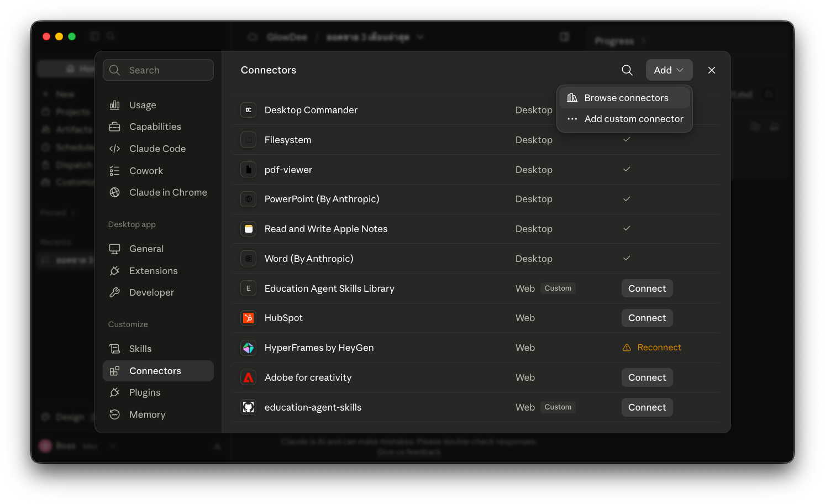Click the green fullscreen window button
The height and width of the screenshot is (504, 825).
click(x=72, y=36)
